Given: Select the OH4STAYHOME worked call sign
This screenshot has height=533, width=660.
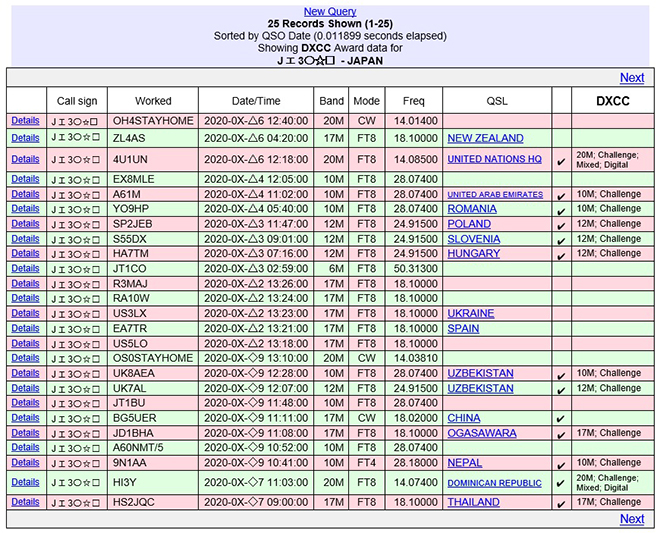Looking at the screenshot, I should click(x=153, y=121).
